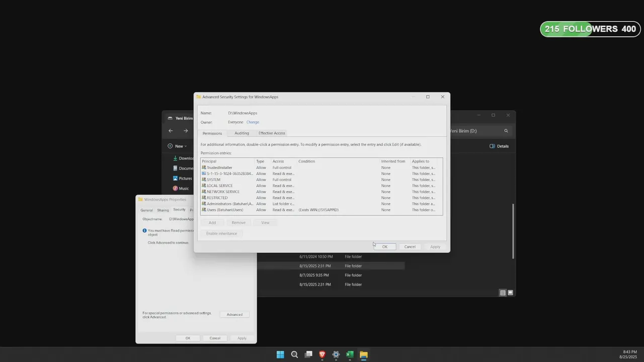Image resolution: width=644 pixels, height=362 pixels.
Task: Open the Effective Access tab
Action: (272, 133)
